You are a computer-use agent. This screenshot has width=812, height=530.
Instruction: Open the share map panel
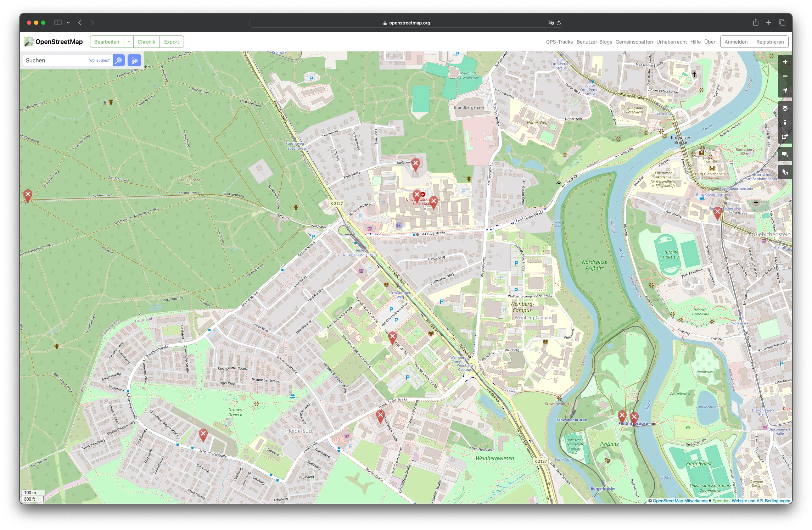(785, 137)
